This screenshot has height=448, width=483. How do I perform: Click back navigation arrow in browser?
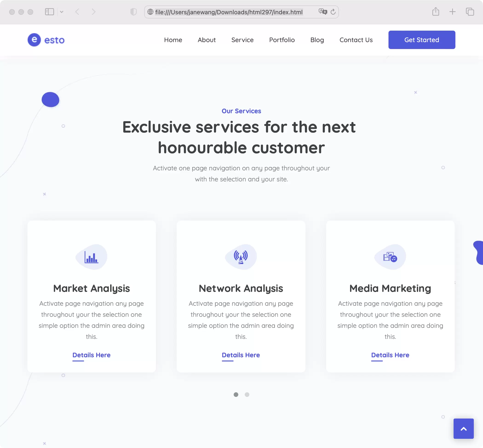(78, 12)
